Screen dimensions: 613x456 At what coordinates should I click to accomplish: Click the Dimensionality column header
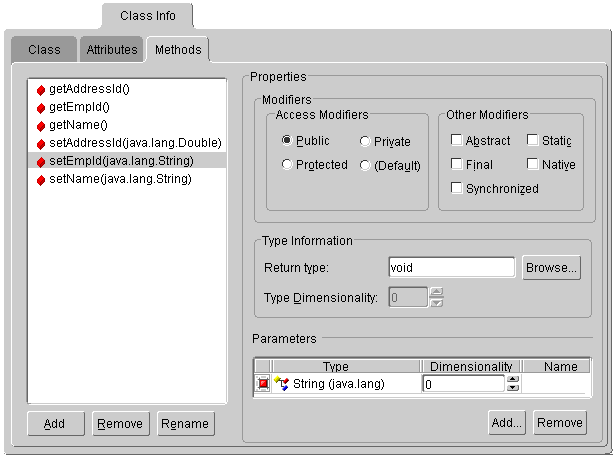(x=471, y=366)
